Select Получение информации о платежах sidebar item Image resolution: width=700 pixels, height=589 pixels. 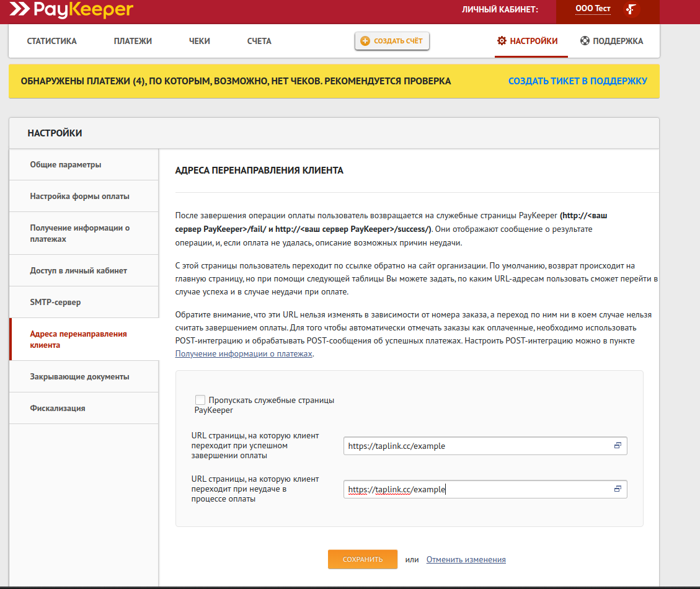(x=84, y=233)
